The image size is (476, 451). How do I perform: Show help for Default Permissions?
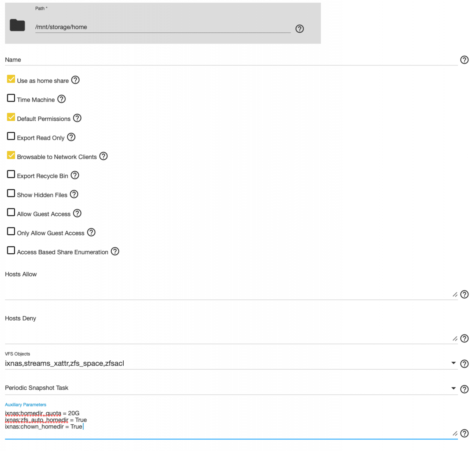coord(77,118)
